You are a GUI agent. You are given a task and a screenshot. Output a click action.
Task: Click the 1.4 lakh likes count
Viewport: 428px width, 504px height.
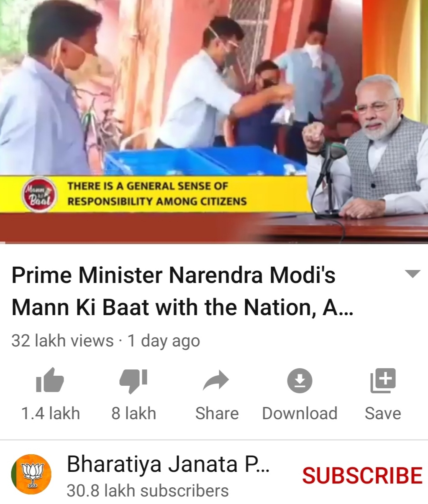pyautogui.click(x=50, y=413)
